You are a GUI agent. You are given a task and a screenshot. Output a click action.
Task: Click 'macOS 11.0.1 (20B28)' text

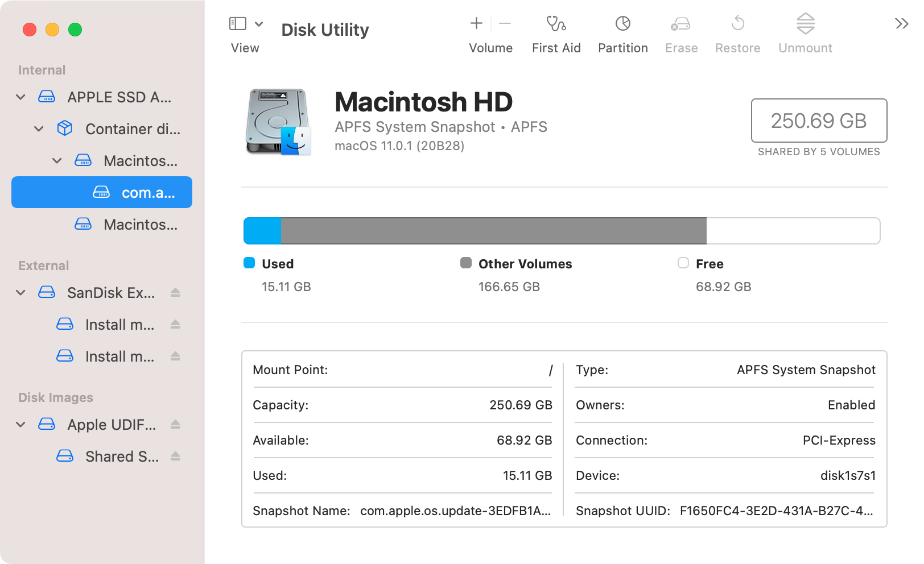[399, 146]
